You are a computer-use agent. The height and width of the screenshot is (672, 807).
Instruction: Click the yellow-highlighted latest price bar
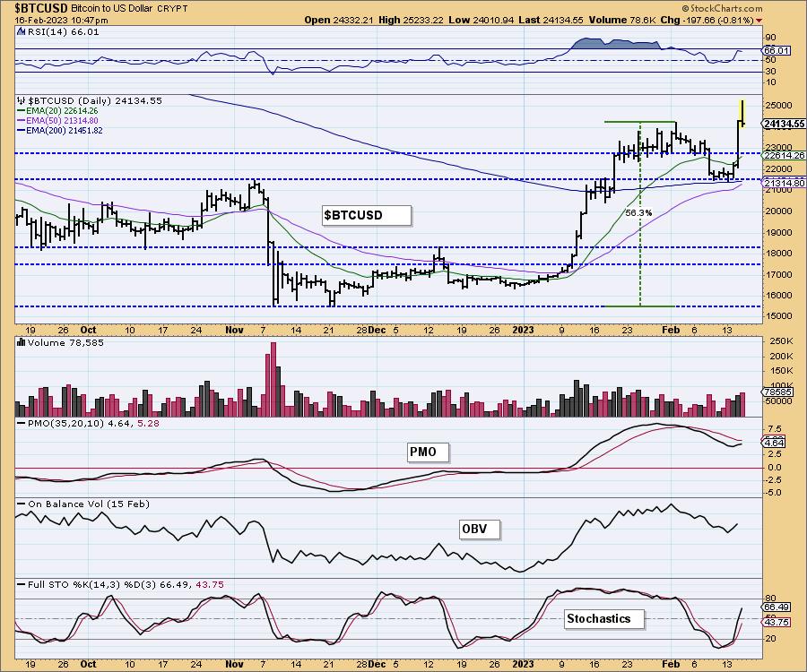[x=742, y=113]
